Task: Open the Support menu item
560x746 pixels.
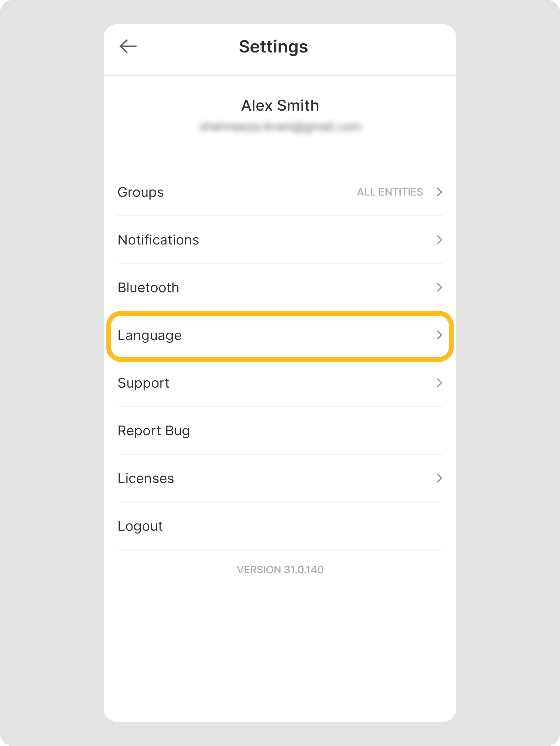Action: 143,383
